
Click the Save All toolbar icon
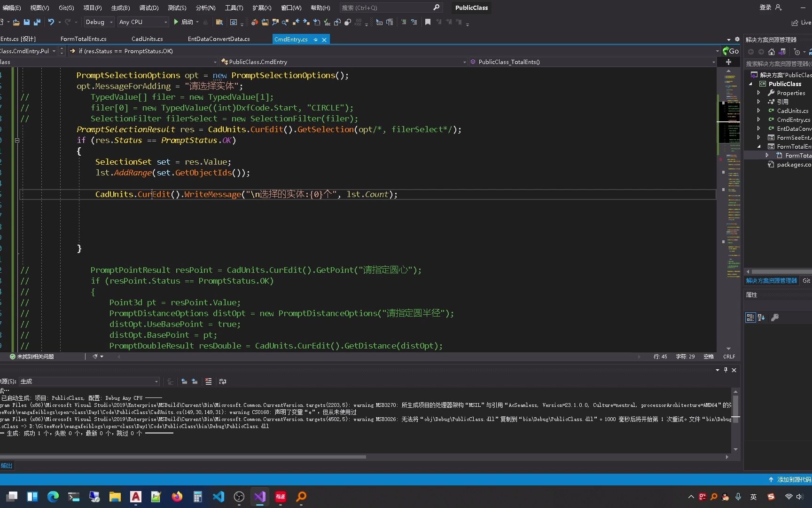(x=37, y=22)
